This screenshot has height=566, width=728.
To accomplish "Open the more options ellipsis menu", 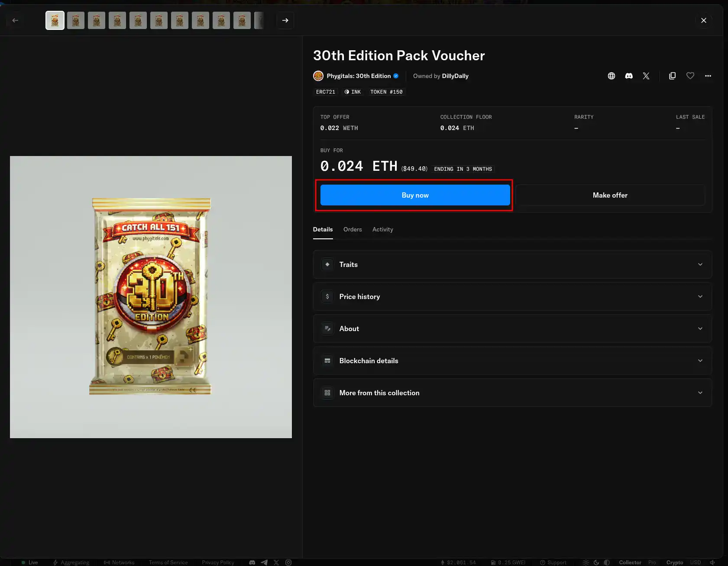I will point(708,76).
